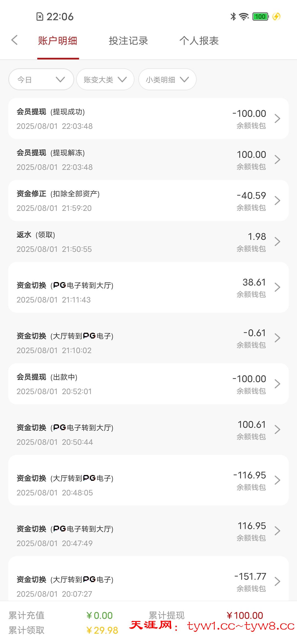
Task: Open chevron for 提现成功 withdrawal entry
Action: [x=277, y=119]
